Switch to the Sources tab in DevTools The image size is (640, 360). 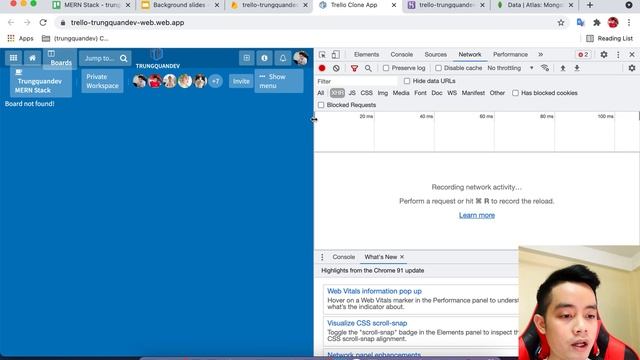436,54
